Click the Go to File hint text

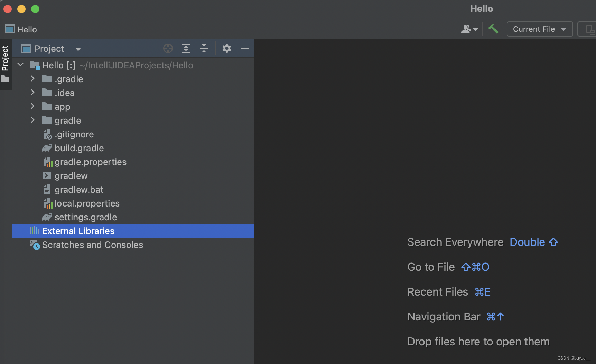point(431,267)
